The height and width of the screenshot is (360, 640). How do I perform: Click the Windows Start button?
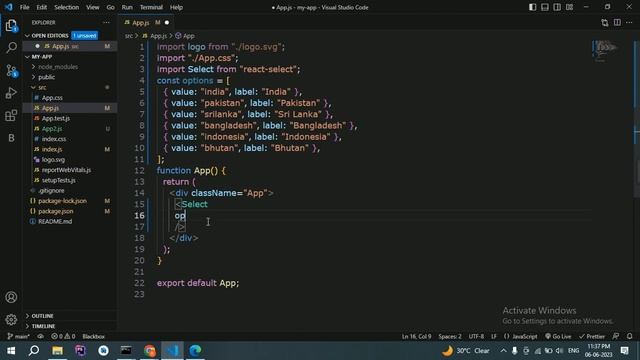[x=11, y=350]
